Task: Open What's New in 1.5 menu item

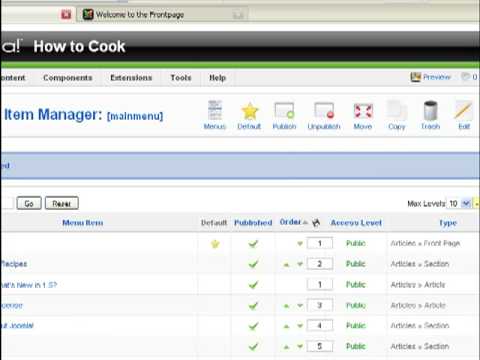Action: tap(29, 285)
